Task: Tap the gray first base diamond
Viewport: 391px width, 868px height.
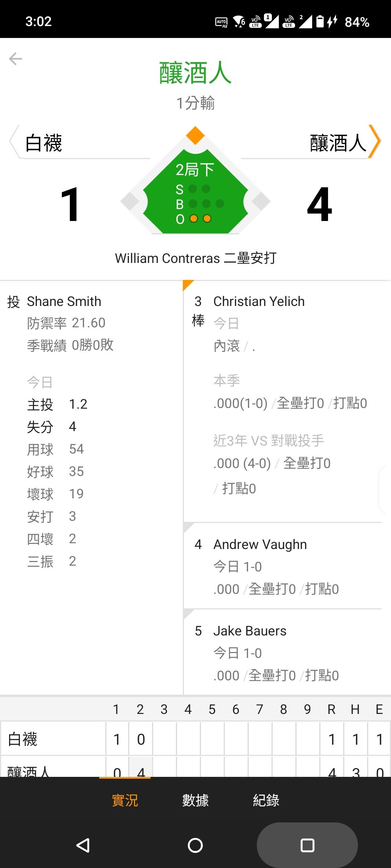Action: coord(261,201)
